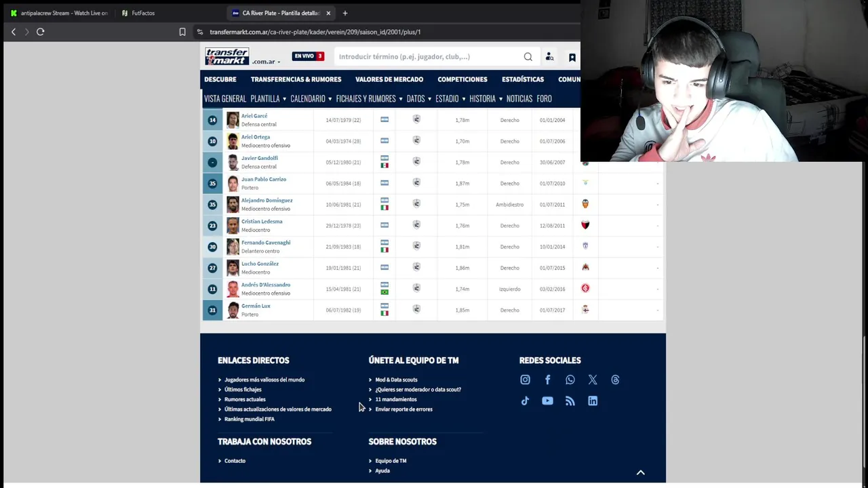Open Jugadores más valiosos del mundo link
Viewport: 868px width, 488px height.
coord(264,380)
